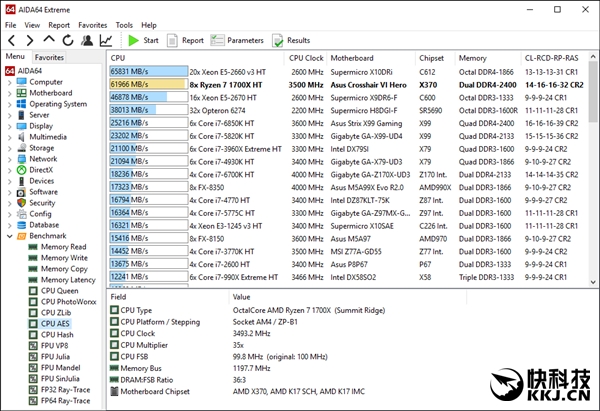Screen dimensions: 600x411
Task: Select the Security shield icon
Action: tap(21, 203)
